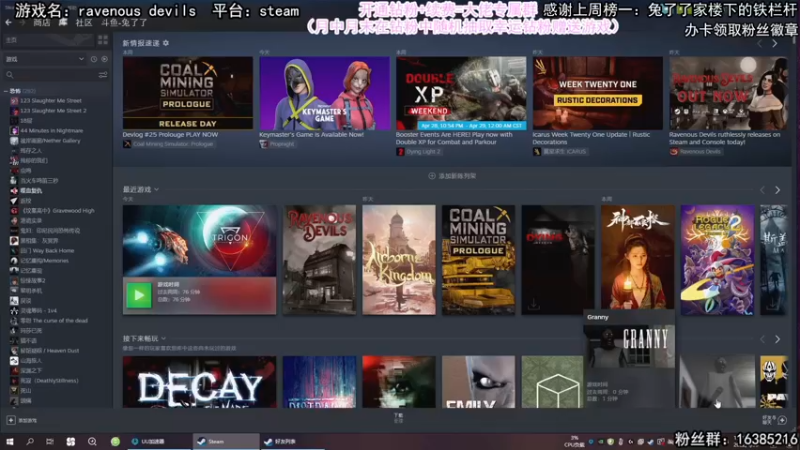Click the library search input field
Image resolution: width=800 pixels, height=450 pixels.
click(x=54, y=75)
